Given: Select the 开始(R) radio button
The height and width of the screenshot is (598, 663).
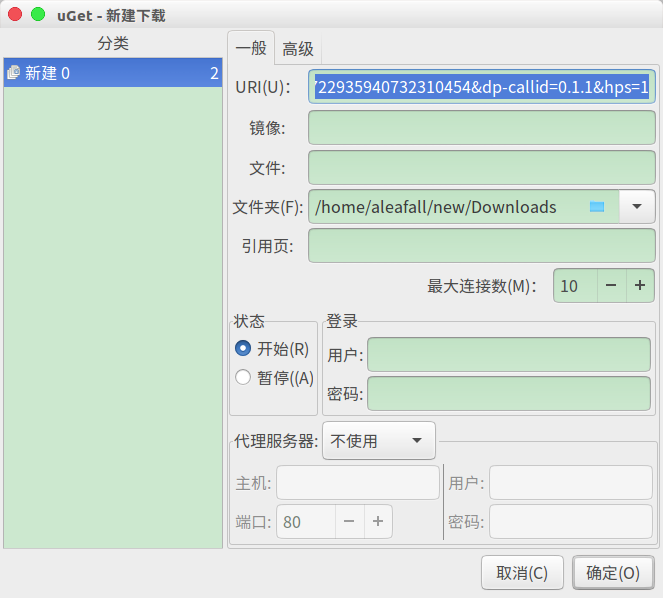Looking at the screenshot, I should (x=243, y=348).
